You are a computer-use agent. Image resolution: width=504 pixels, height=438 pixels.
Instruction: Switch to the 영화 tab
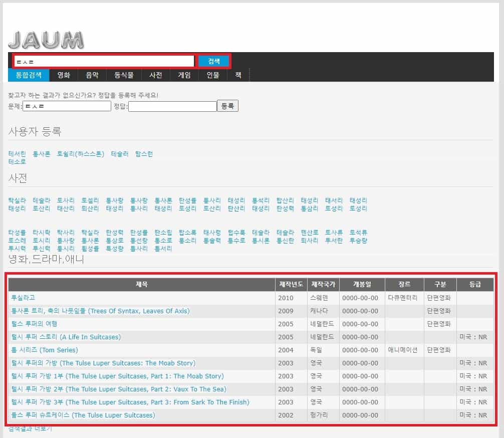[x=64, y=75]
